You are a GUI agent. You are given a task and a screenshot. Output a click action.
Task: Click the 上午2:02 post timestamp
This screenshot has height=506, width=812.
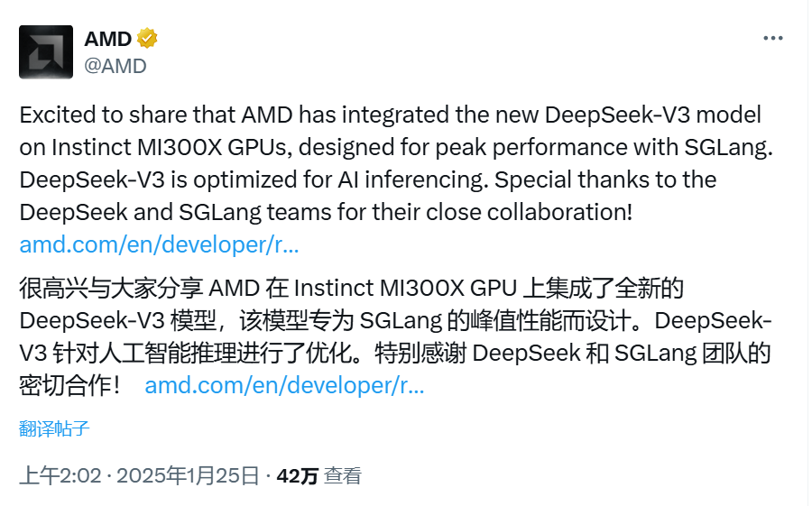point(60,475)
